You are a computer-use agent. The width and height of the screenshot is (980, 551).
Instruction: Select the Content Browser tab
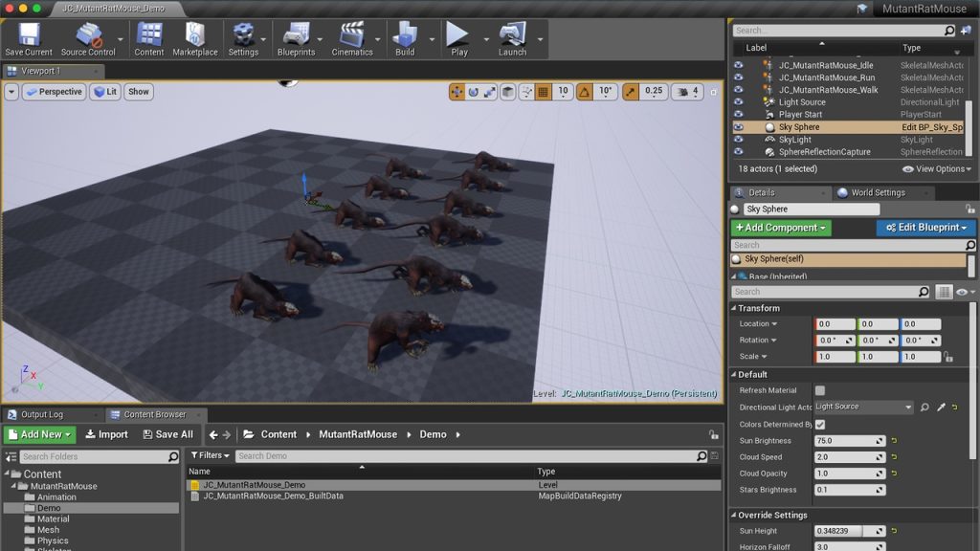pos(154,414)
